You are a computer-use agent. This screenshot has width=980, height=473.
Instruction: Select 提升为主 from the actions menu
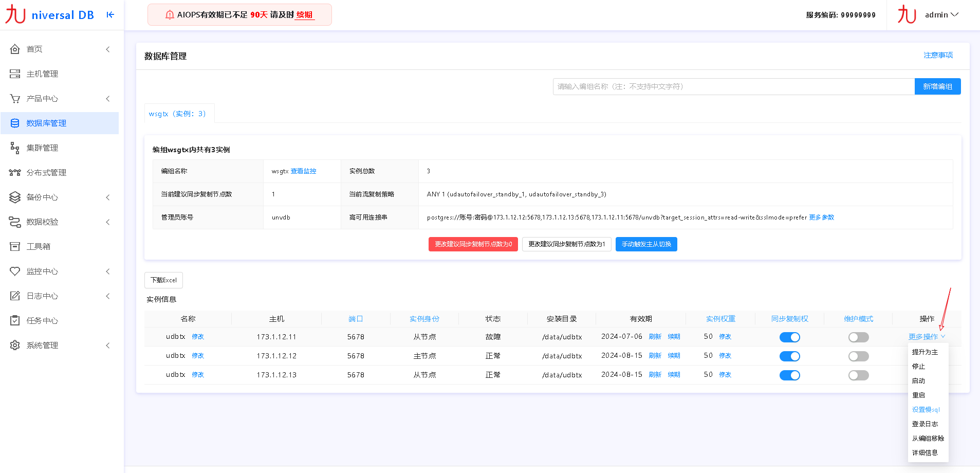[927, 352]
